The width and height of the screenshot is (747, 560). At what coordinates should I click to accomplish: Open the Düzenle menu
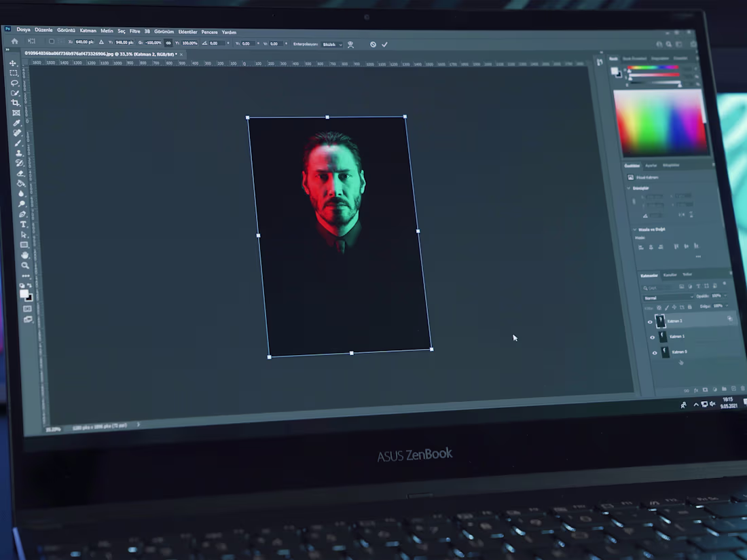(43, 30)
